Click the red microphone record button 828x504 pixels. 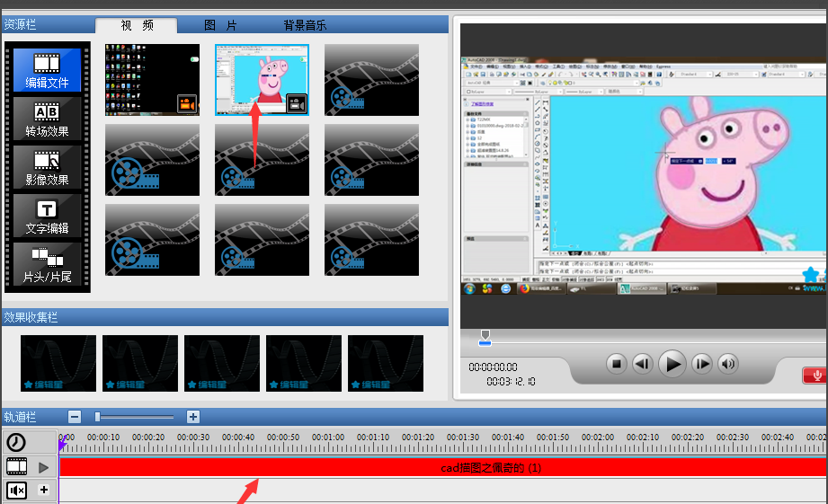point(815,376)
